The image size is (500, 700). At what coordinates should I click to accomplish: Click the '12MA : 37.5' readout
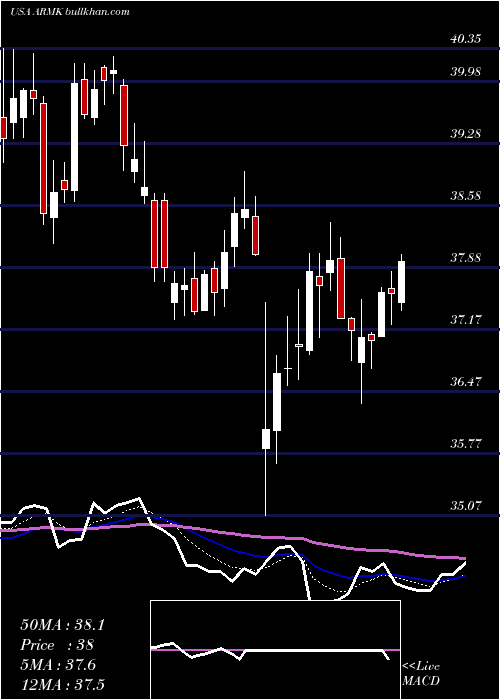(62, 684)
